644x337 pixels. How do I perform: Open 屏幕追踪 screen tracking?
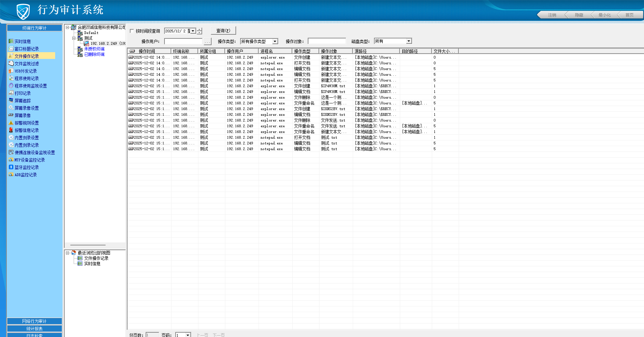23,101
